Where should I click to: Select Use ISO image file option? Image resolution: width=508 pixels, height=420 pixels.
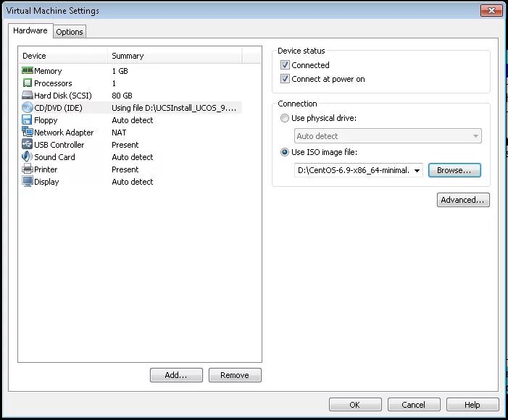[285, 152]
